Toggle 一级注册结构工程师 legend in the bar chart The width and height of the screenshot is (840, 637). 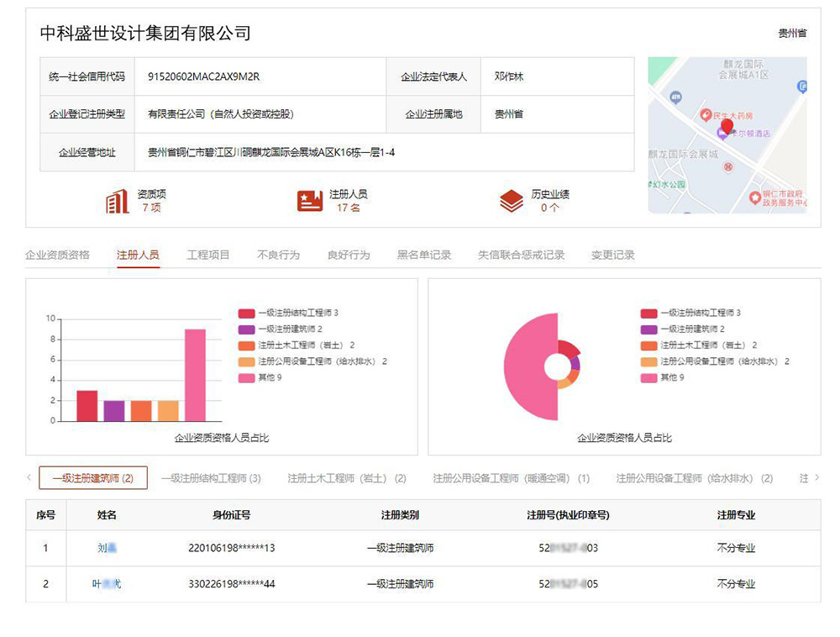tap(288, 313)
